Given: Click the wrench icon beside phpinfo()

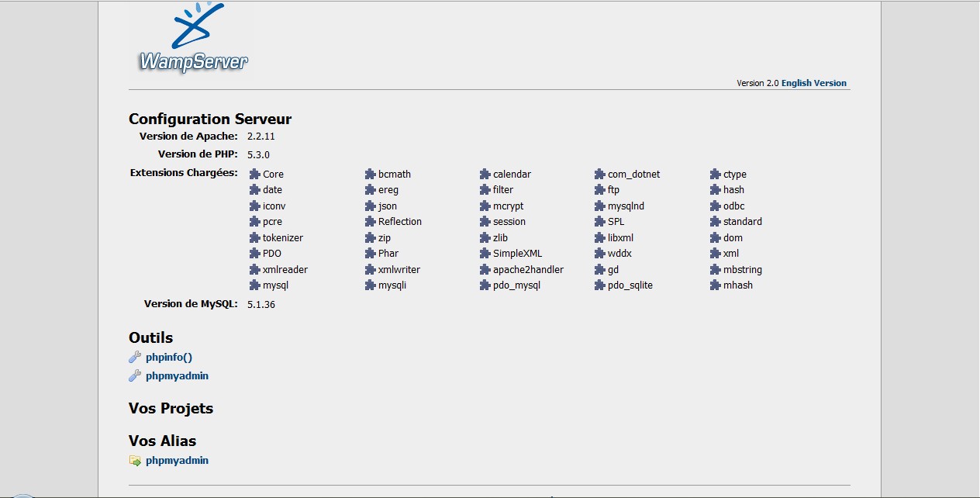Looking at the screenshot, I should (135, 358).
